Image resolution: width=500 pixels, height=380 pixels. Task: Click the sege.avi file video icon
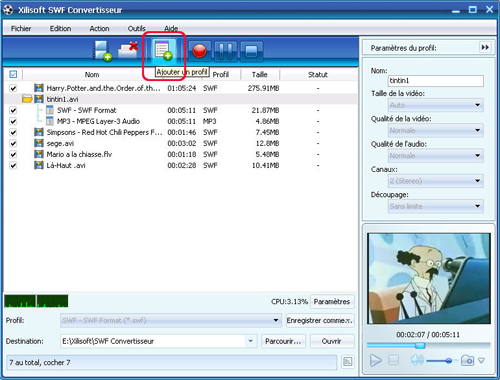39,143
